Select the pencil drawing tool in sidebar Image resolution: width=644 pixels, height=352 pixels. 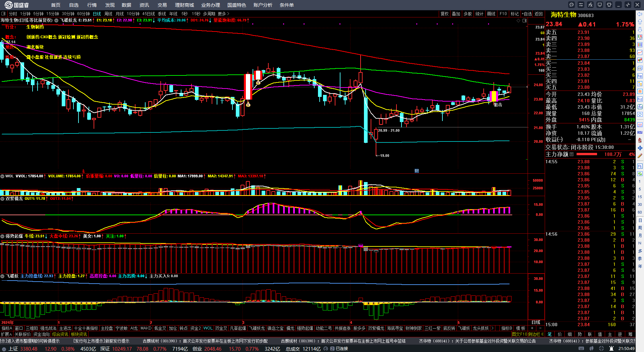point(640,156)
